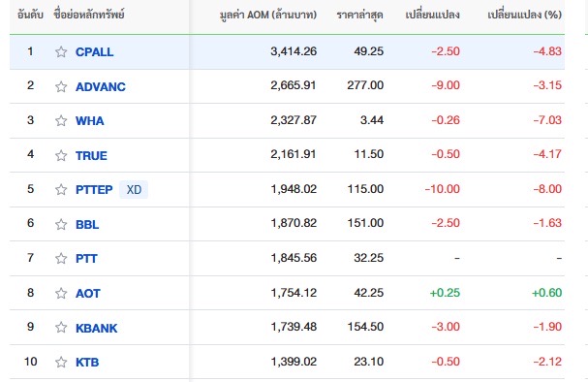The height and width of the screenshot is (382, 588).
Task: Click the มูลค่า AOM (ล้านบาท) column header
Action: [268, 15]
